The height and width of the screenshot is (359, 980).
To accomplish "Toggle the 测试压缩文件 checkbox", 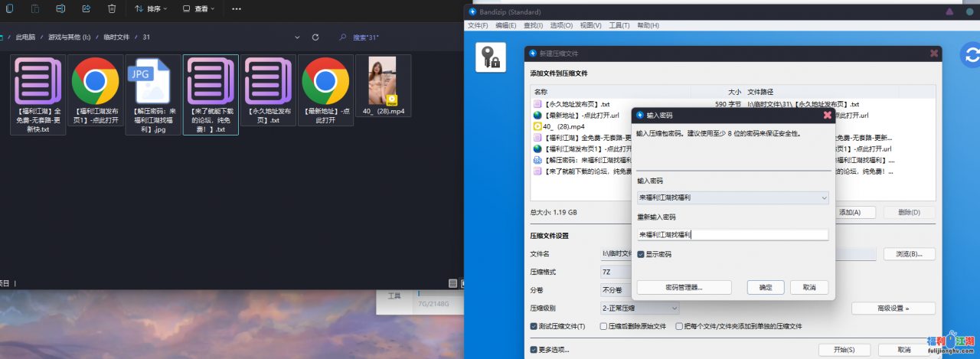I will (534, 326).
